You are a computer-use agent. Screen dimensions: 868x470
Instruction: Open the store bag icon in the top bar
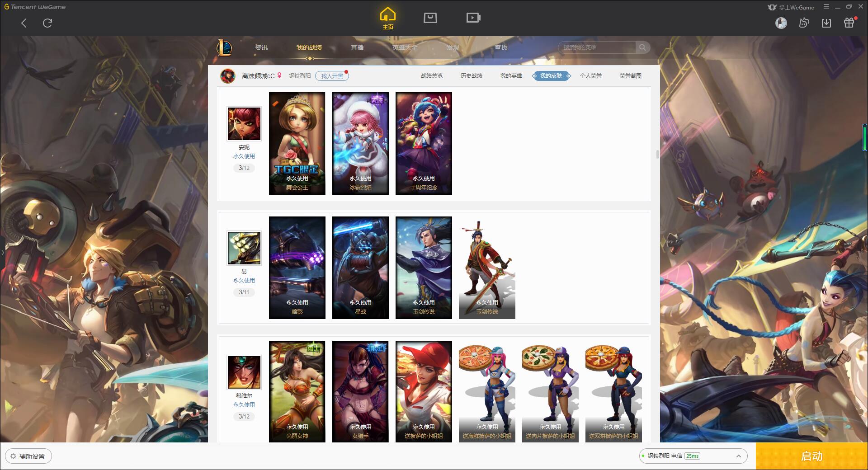click(x=430, y=18)
